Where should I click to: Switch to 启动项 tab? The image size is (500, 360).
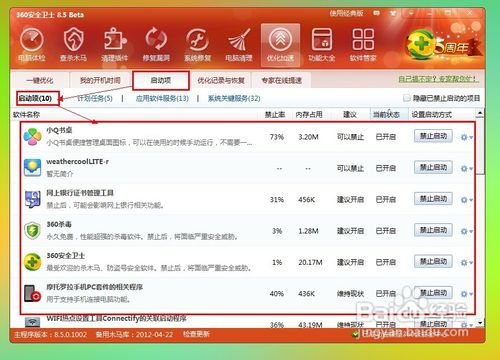tap(161, 80)
